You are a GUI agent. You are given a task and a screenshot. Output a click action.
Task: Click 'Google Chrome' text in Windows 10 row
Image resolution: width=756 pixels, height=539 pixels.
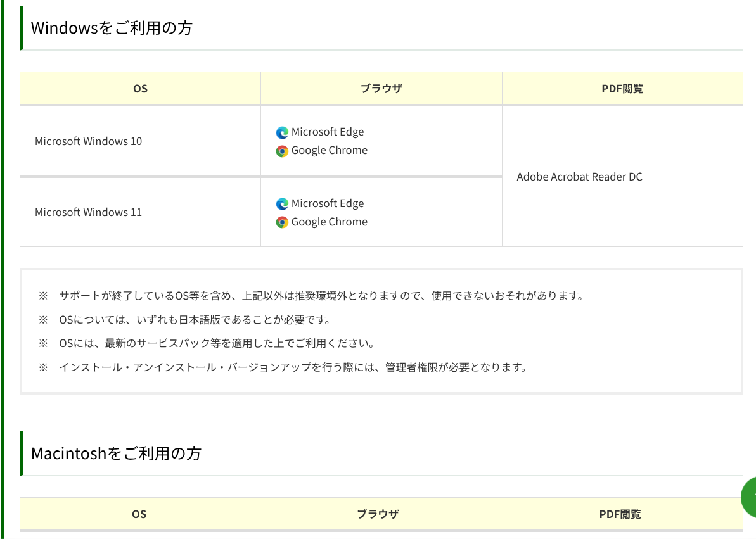[x=330, y=150]
